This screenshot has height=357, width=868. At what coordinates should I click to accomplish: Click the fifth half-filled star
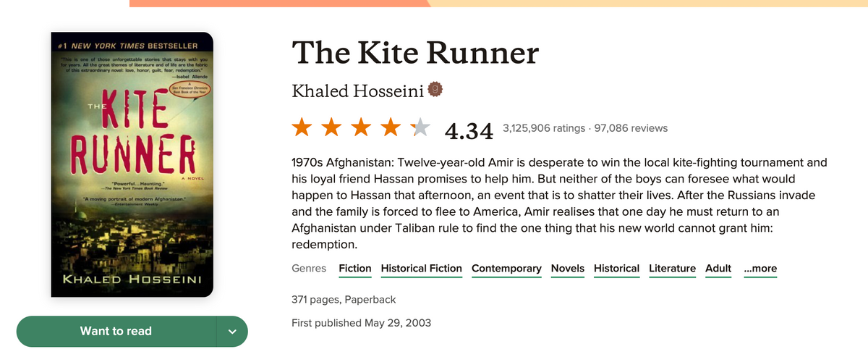(420, 128)
